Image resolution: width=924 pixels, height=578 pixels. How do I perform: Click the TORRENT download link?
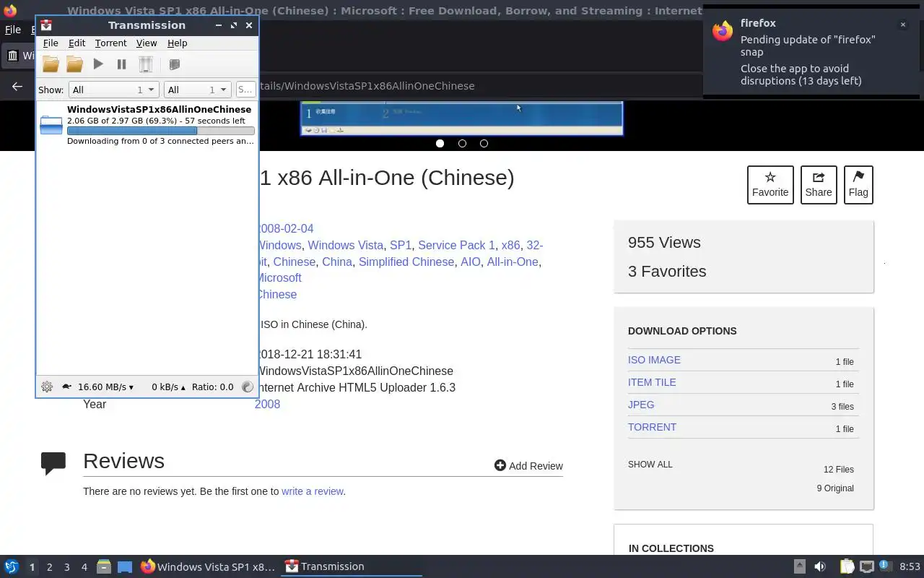point(652,427)
